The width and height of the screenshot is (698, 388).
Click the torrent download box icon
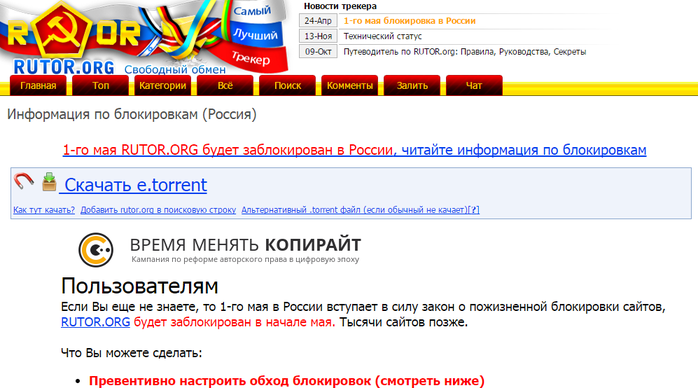49,182
